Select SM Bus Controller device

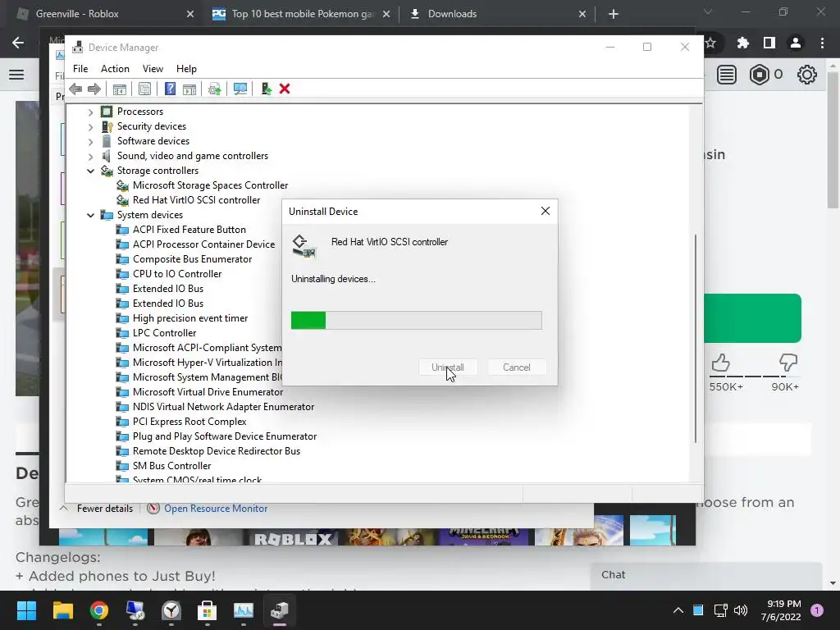click(171, 466)
